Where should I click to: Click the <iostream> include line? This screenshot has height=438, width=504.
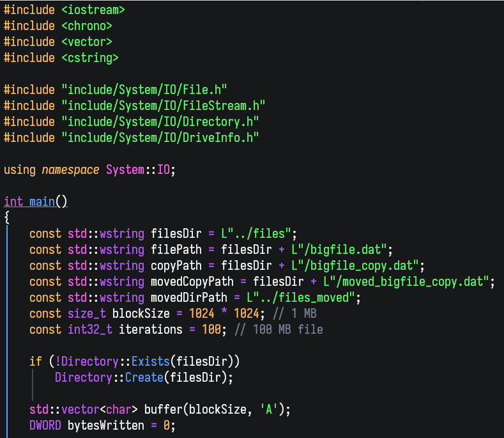tap(64, 10)
